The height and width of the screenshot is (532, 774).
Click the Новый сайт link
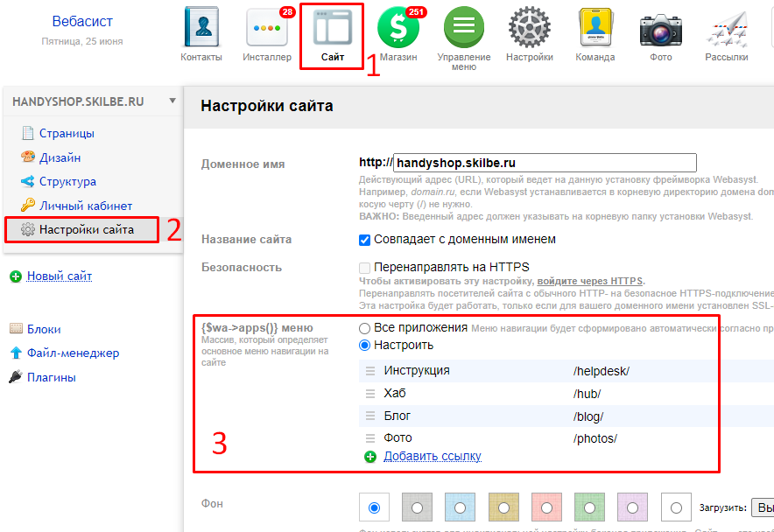coord(59,276)
